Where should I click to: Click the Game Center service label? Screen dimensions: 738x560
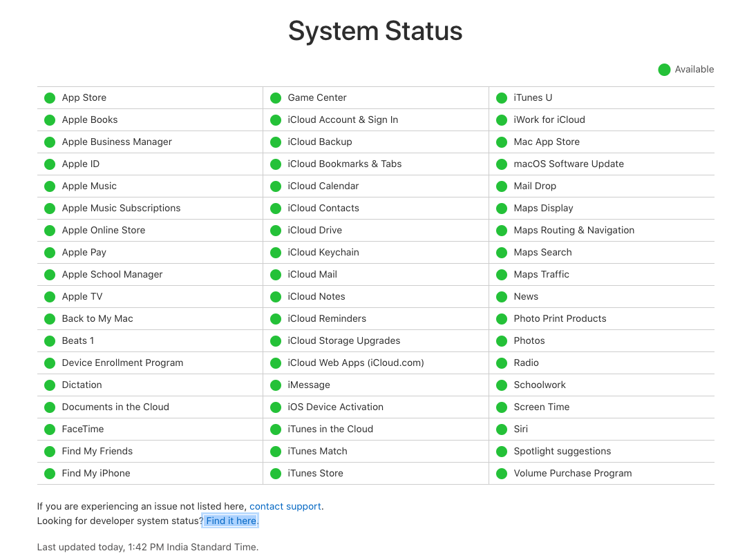point(317,97)
